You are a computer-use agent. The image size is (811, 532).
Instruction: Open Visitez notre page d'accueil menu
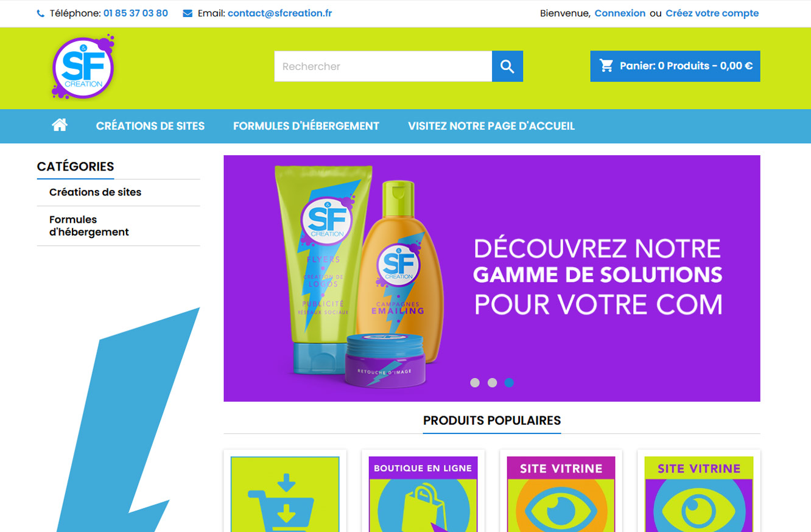491,126
